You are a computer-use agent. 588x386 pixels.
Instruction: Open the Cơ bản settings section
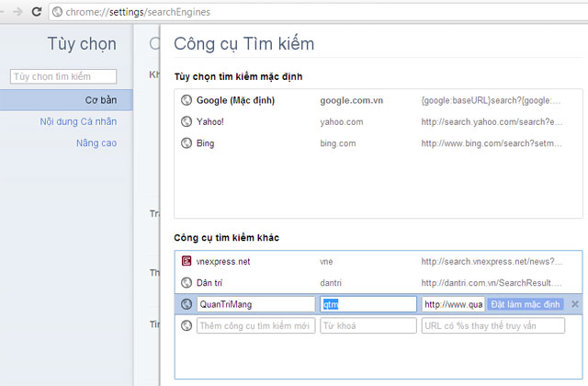(66, 100)
